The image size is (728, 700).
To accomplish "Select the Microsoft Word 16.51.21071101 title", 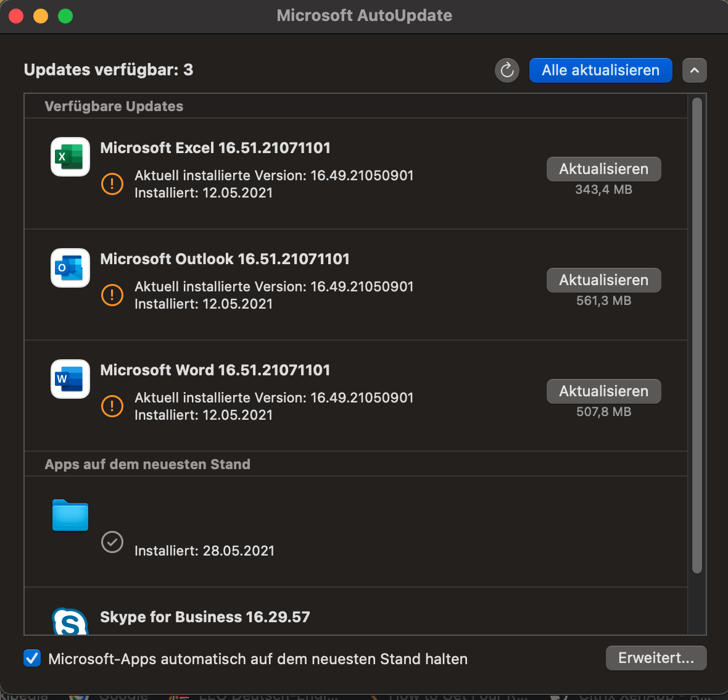I will coord(215,370).
